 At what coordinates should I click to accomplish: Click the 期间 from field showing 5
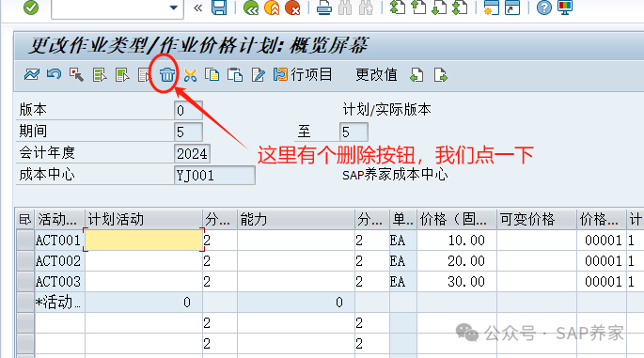(x=188, y=132)
